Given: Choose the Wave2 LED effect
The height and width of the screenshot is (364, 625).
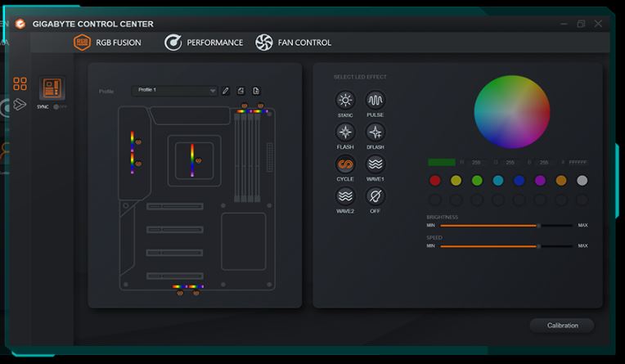Looking at the screenshot, I should (x=345, y=196).
